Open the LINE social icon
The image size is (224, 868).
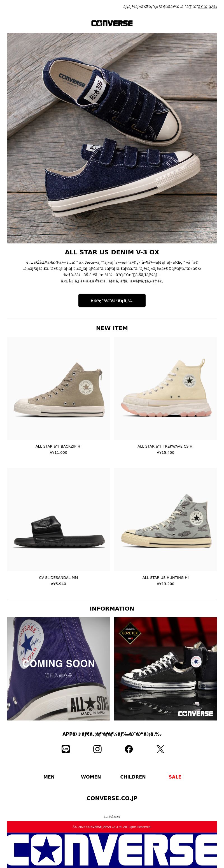pyautogui.click(x=66, y=749)
